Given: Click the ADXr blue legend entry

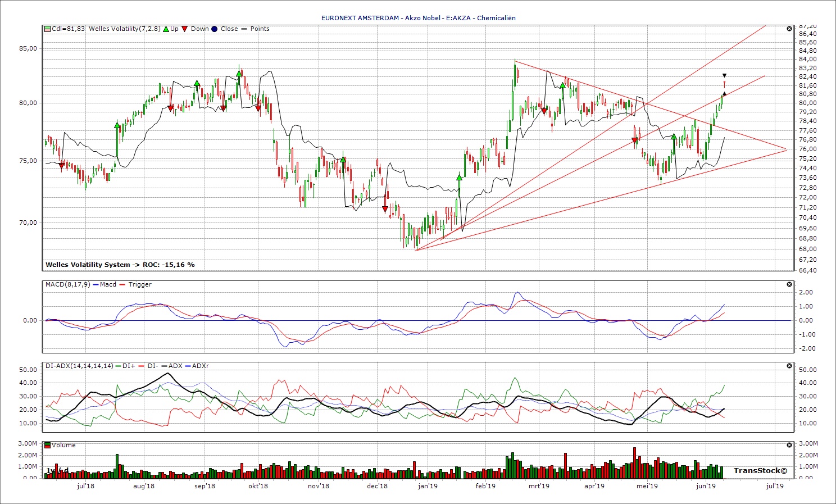Looking at the screenshot, I should (x=197, y=366).
